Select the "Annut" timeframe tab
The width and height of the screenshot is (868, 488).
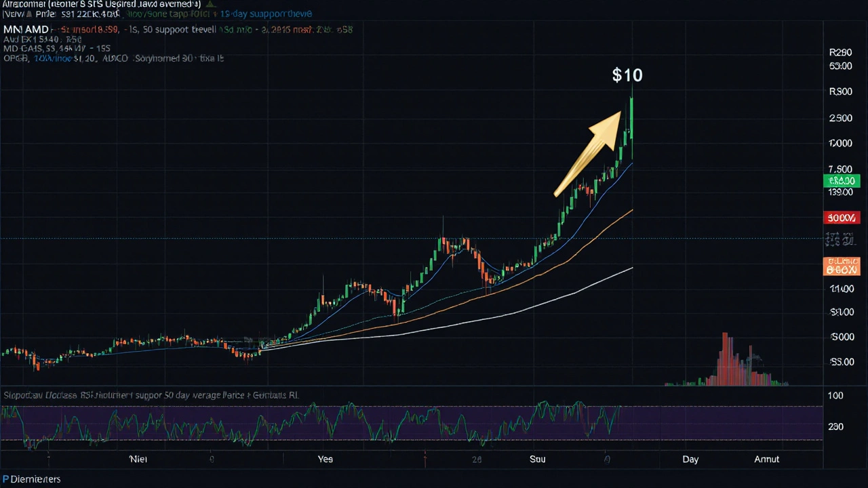coord(766,459)
